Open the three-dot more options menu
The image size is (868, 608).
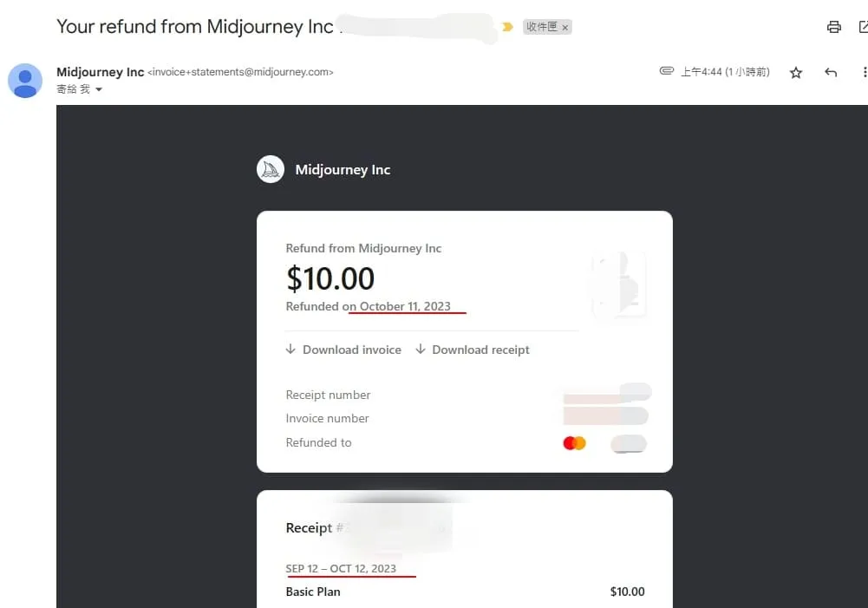pos(864,73)
